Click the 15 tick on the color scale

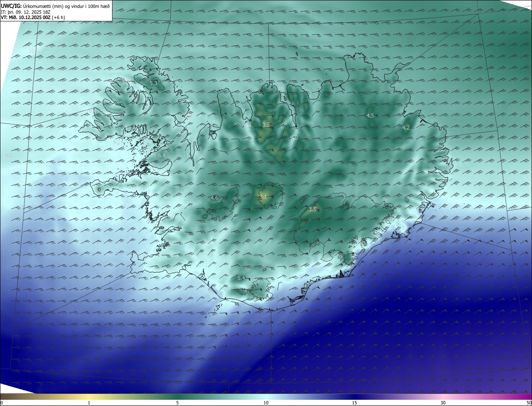pyautogui.click(x=355, y=403)
